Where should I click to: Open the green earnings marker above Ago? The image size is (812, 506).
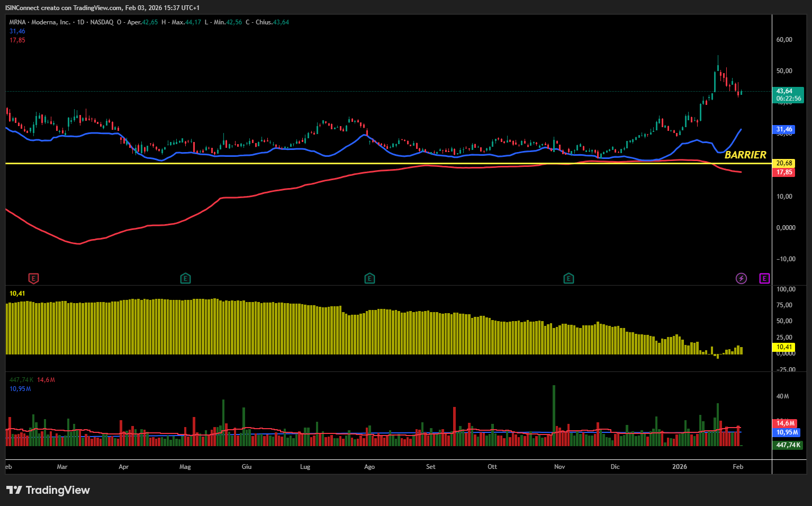pos(369,278)
